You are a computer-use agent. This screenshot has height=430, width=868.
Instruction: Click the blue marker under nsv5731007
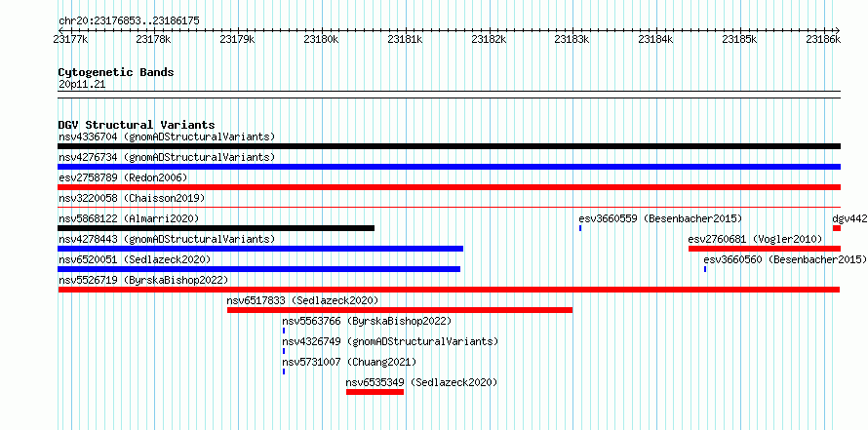click(284, 371)
